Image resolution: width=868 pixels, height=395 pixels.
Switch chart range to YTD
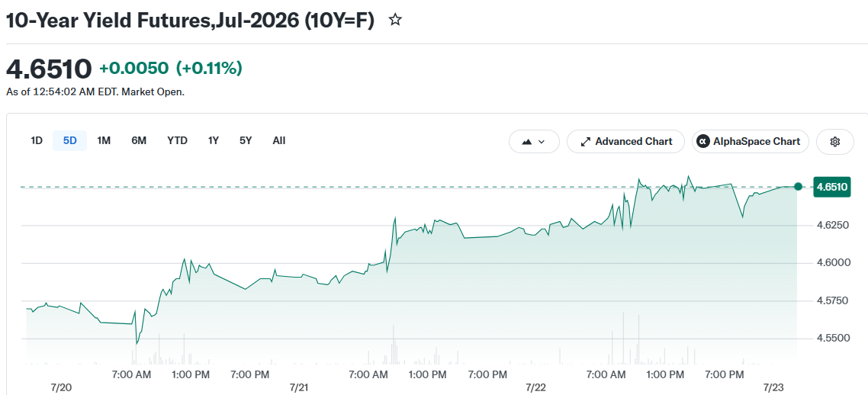177,140
